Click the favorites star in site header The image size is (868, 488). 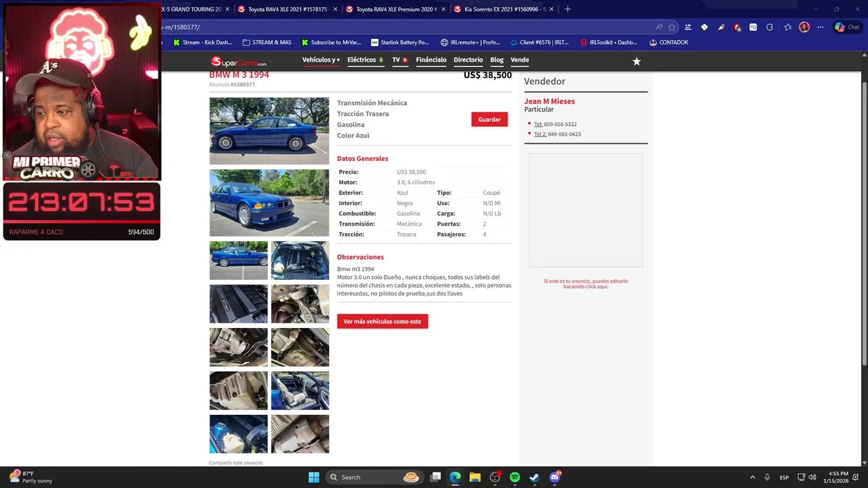(636, 61)
